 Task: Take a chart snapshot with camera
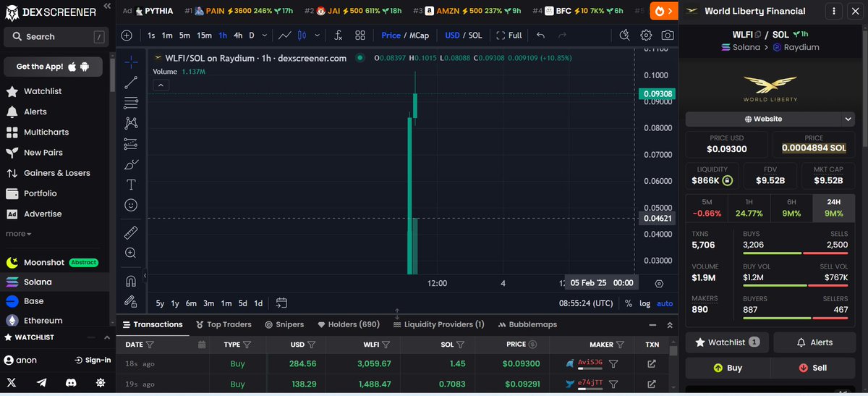pyautogui.click(x=668, y=35)
